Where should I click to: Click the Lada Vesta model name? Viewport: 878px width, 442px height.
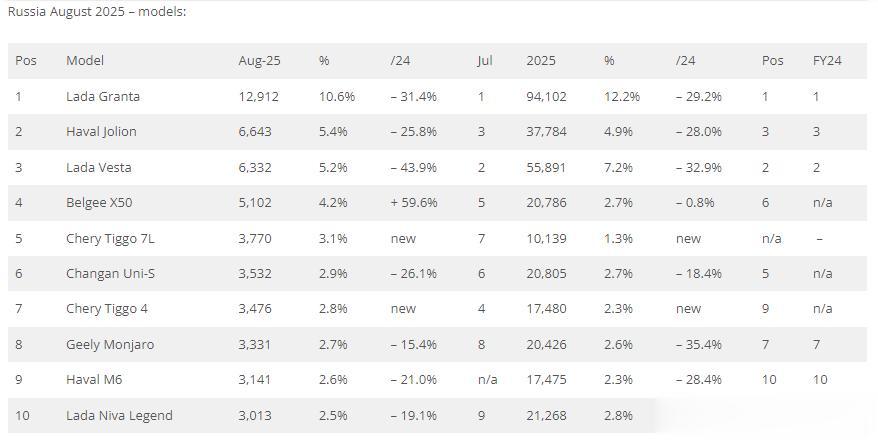99,167
